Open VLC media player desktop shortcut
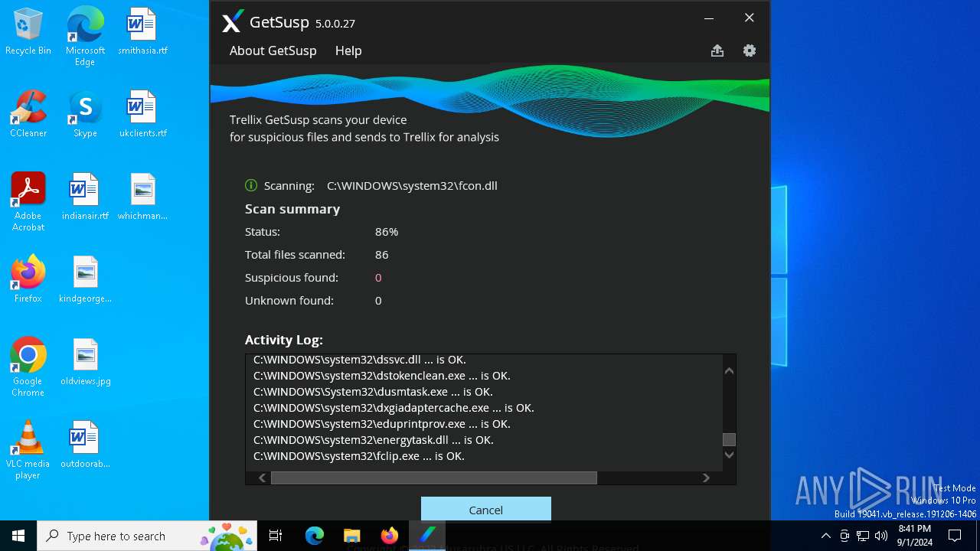Image resolution: width=980 pixels, height=551 pixels. pos(28,449)
